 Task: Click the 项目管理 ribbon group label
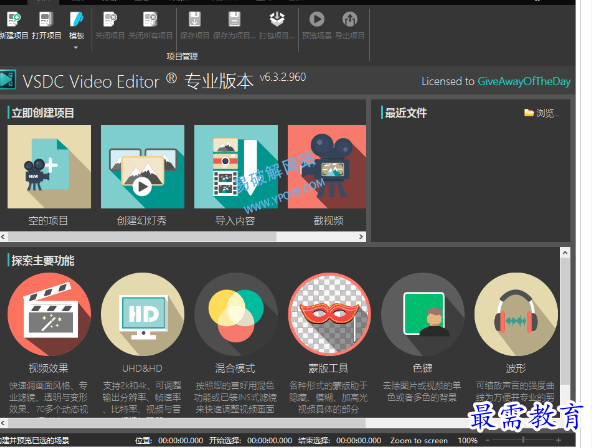[x=182, y=57]
